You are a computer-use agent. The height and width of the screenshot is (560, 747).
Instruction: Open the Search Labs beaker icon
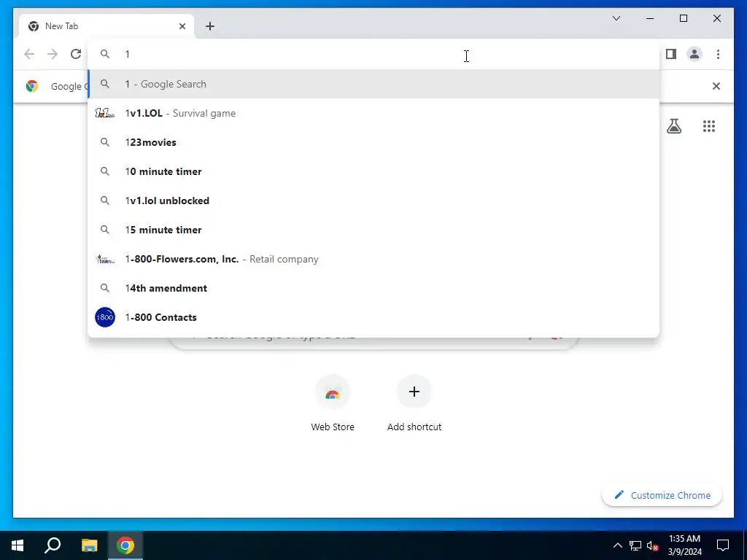[673, 125]
